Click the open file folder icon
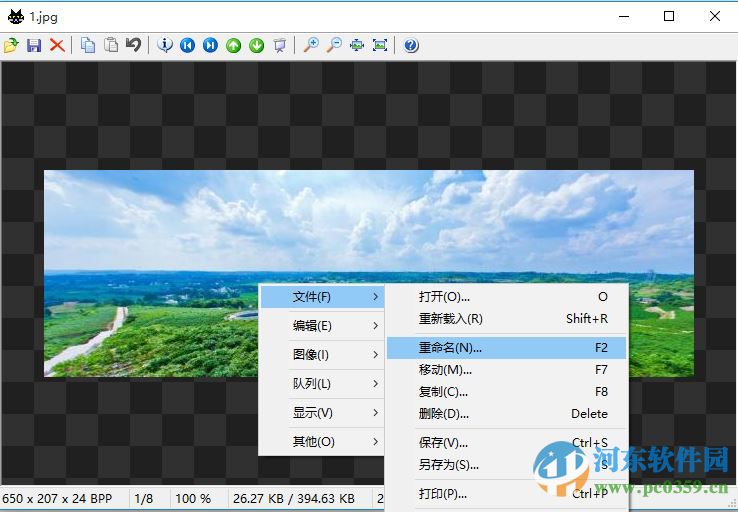The image size is (738, 512). 11,46
